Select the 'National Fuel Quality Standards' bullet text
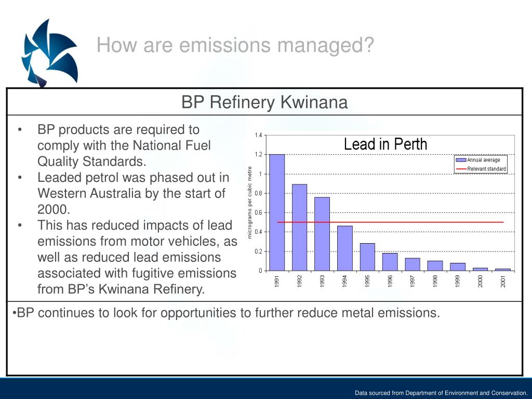 click(x=124, y=145)
